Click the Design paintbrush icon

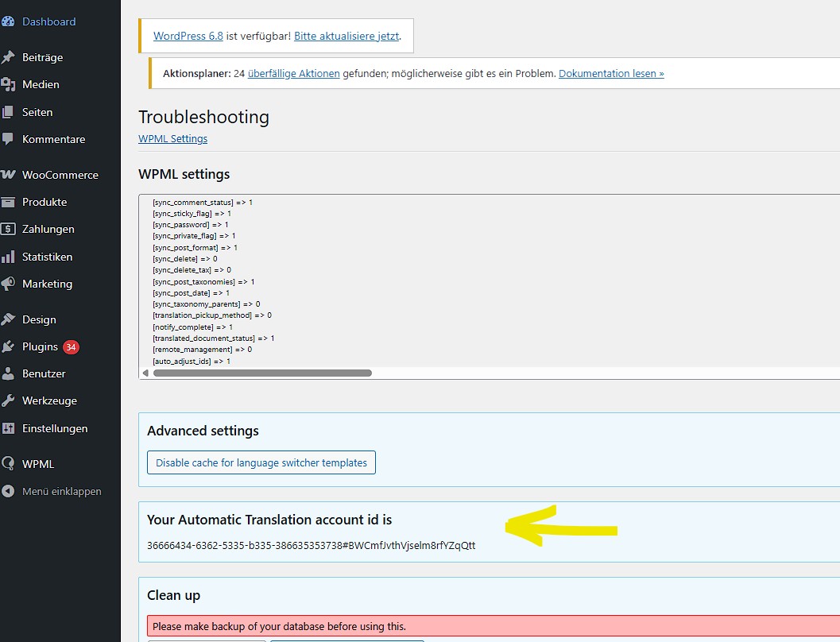click(8, 319)
